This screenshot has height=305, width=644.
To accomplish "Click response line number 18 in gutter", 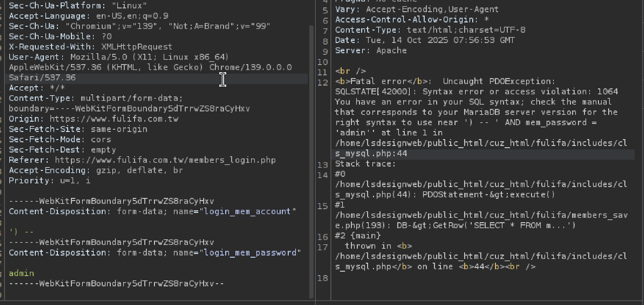I will click(x=323, y=278).
